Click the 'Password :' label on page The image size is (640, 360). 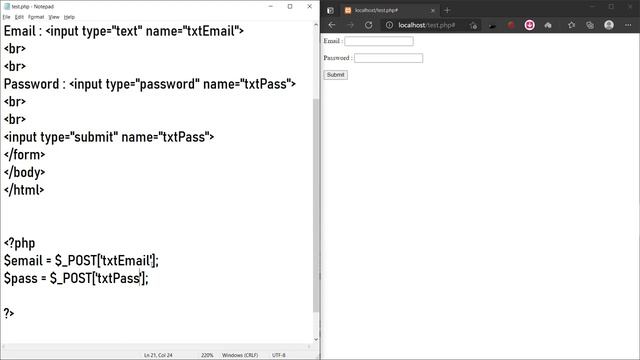(338, 58)
